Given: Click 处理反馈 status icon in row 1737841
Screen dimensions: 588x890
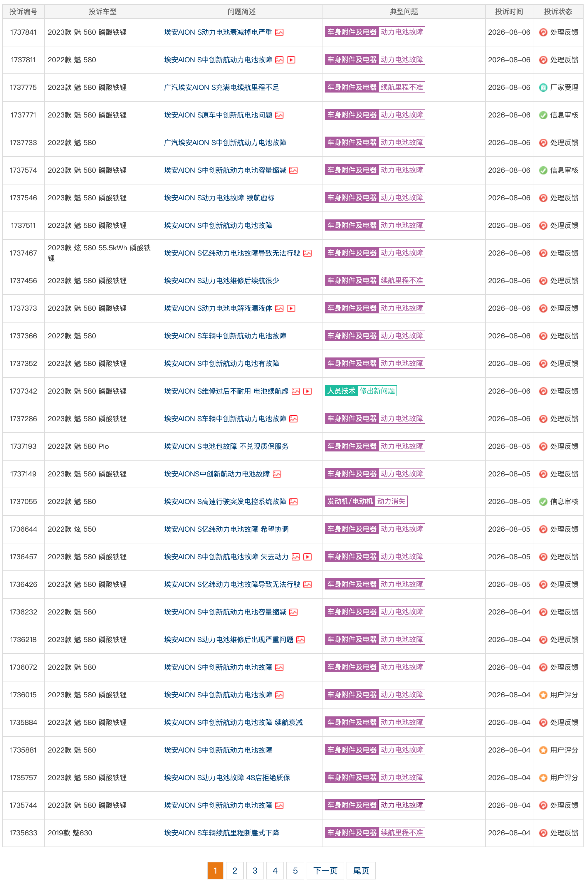Looking at the screenshot, I should (543, 32).
